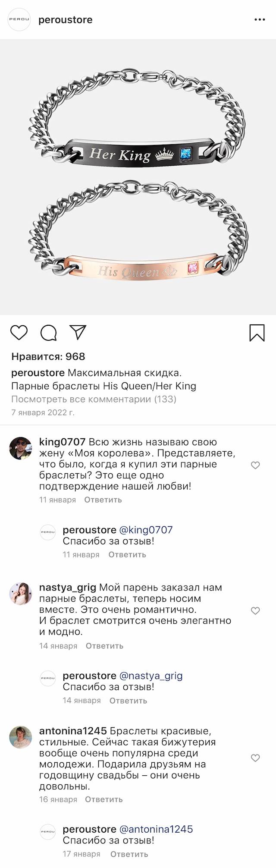Click the @king0707 mention link
This screenshot has width=276, height=868.
[145, 530]
